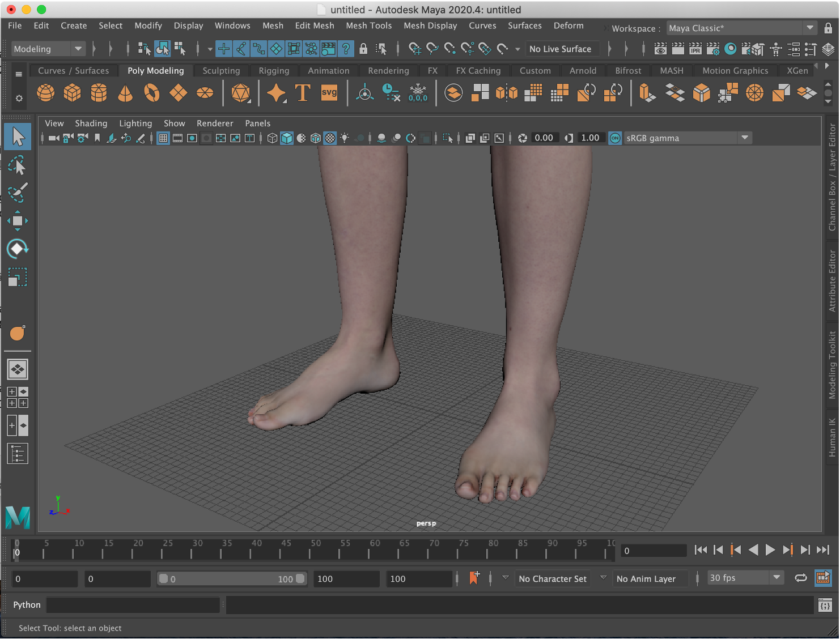Select the Lasso selection tool

(18, 165)
